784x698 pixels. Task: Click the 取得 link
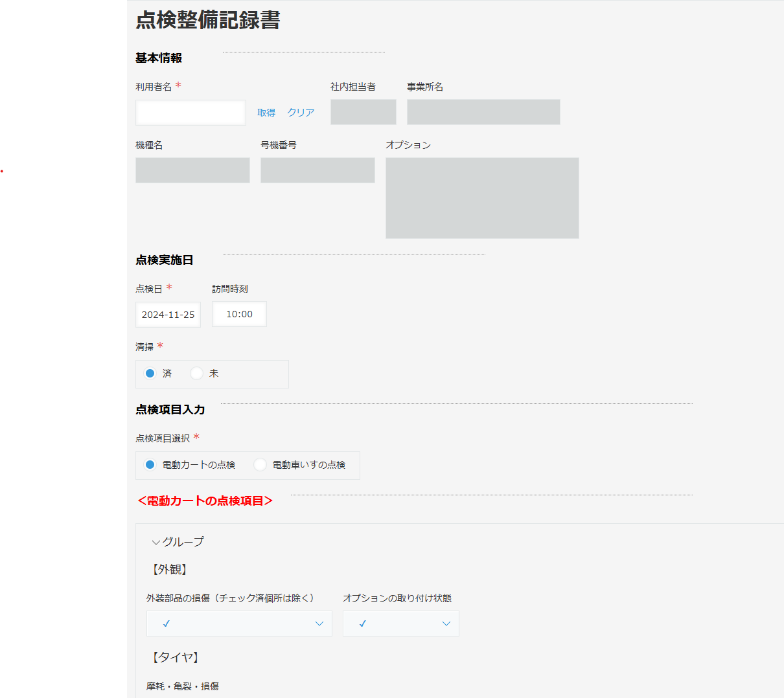[x=266, y=113]
